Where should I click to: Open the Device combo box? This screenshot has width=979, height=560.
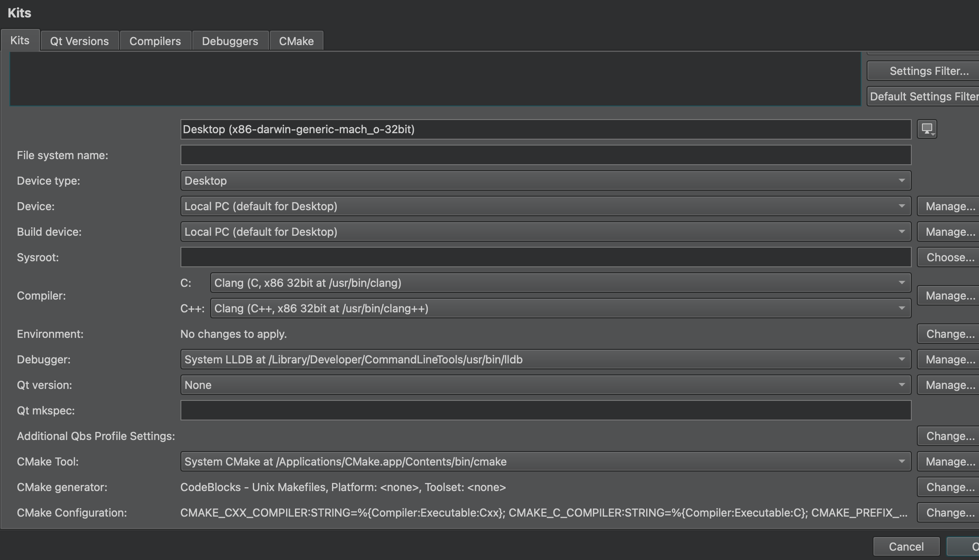coord(546,206)
